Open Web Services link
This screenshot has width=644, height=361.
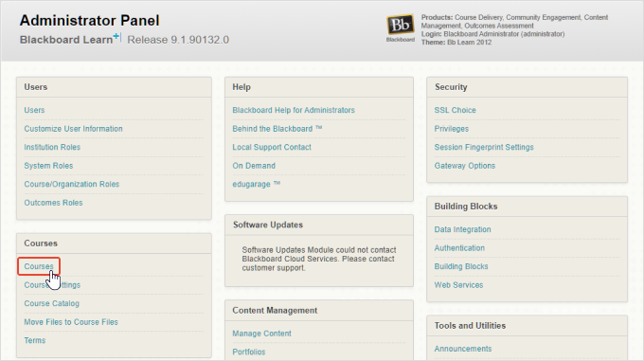(458, 285)
